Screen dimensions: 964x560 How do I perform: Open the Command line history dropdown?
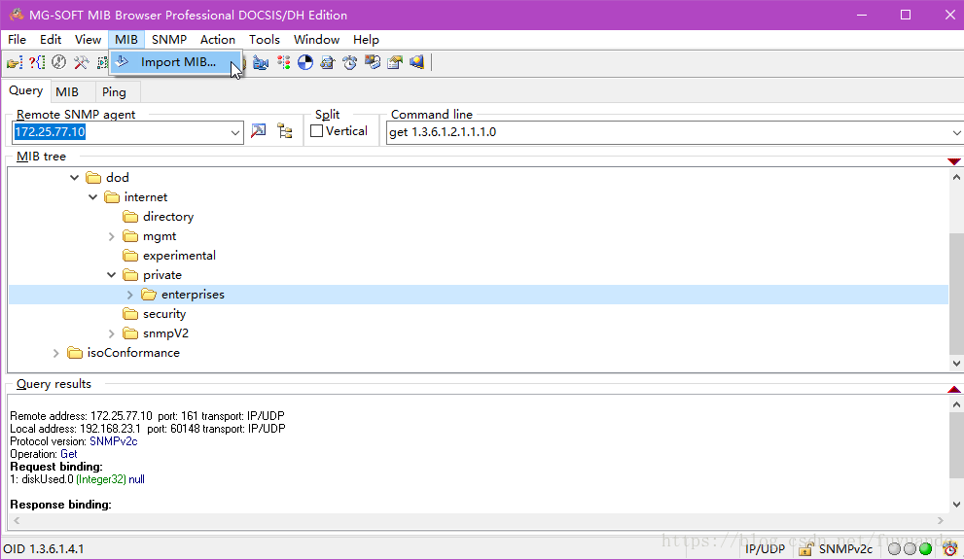956,133
